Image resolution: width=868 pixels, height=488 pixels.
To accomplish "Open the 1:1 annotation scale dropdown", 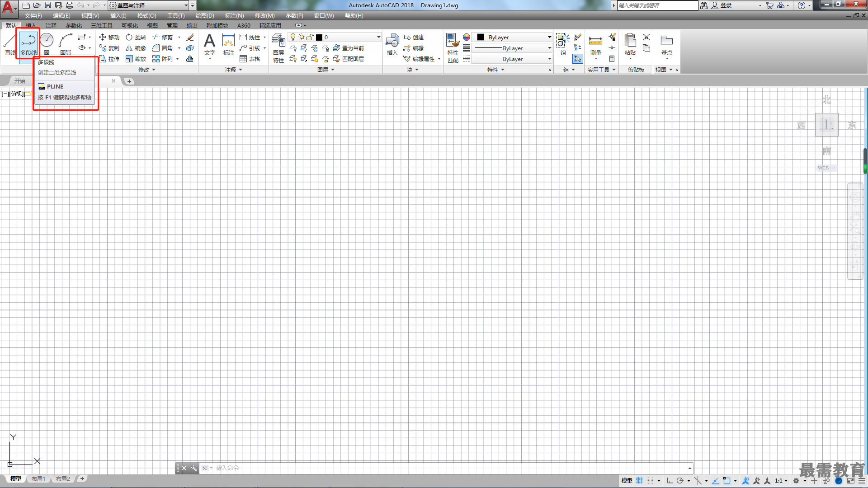I will [781, 480].
